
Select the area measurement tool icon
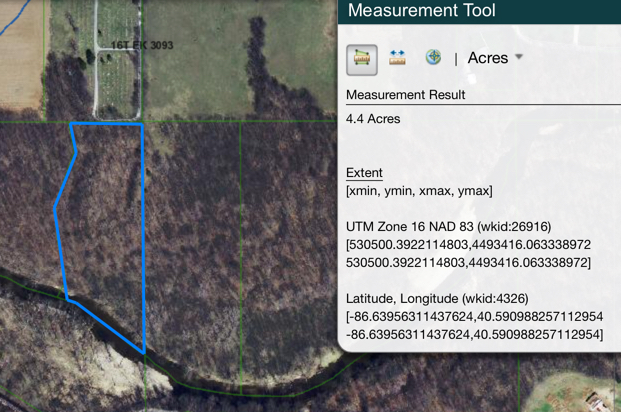click(x=362, y=59)
